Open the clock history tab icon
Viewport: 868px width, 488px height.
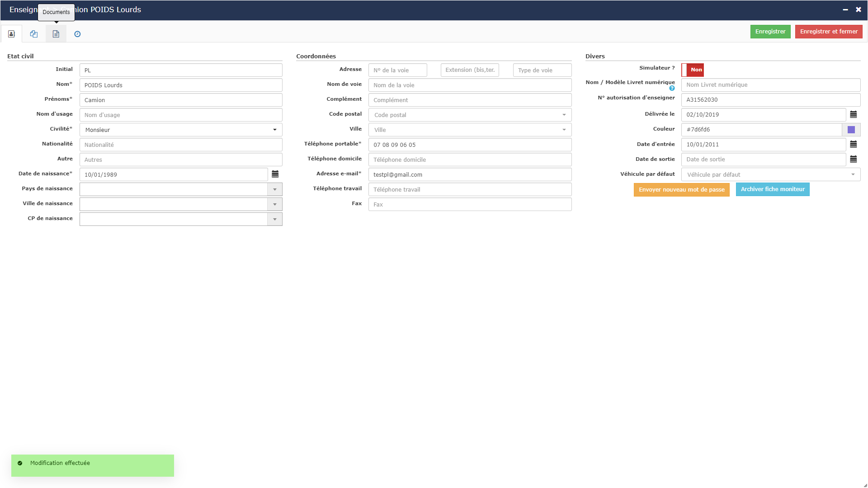[77, 34]
